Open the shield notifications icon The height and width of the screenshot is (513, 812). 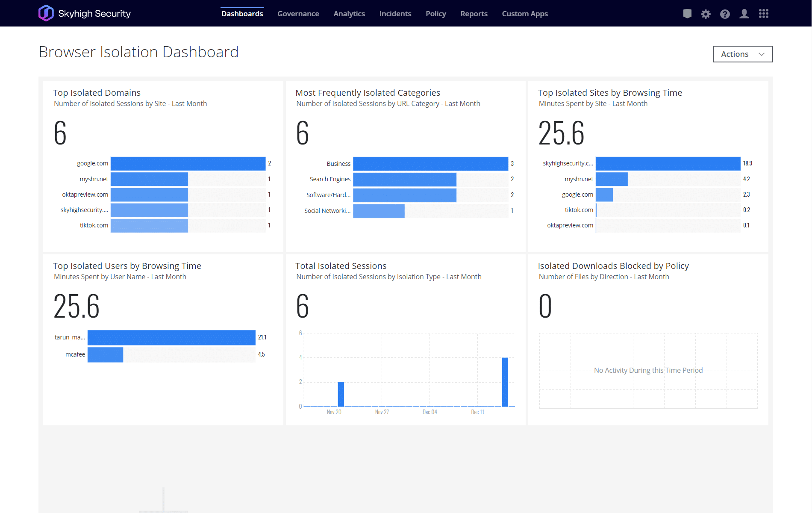tap(687, 14)
